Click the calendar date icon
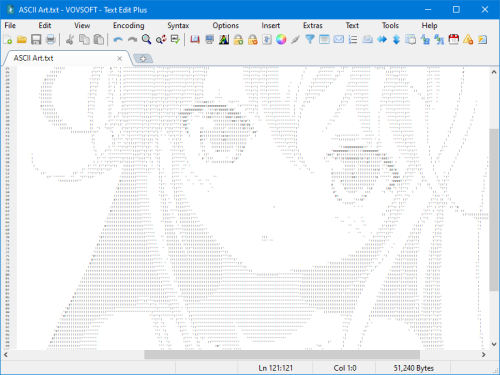500x375 pixels. [x=453, y=40]
